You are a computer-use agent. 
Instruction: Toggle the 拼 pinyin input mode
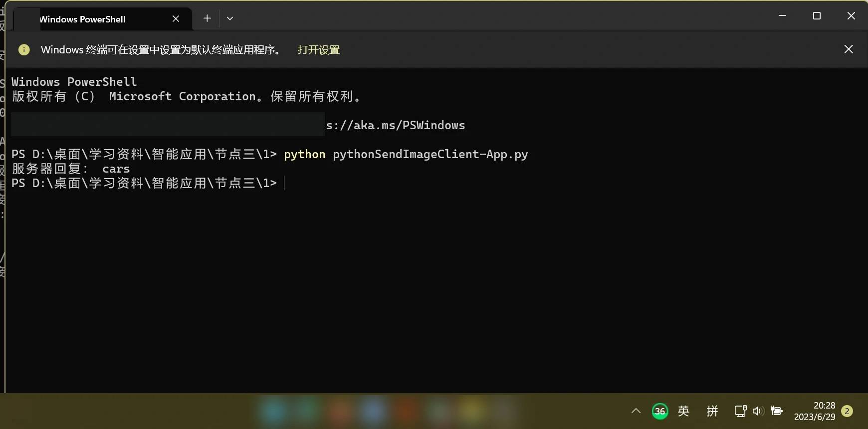point(712,411)
